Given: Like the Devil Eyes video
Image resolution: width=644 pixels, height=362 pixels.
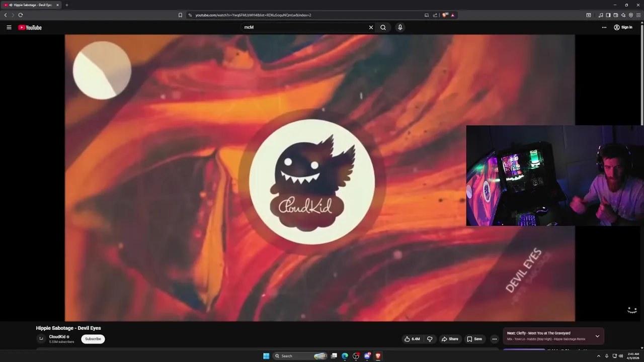Looking at the screenshot, I should click(x=412, y=339).
